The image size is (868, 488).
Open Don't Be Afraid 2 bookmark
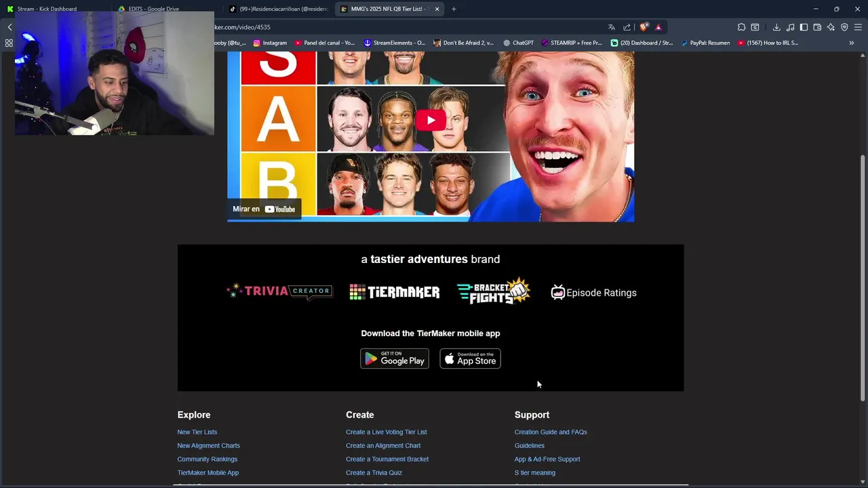click(464, 43)
